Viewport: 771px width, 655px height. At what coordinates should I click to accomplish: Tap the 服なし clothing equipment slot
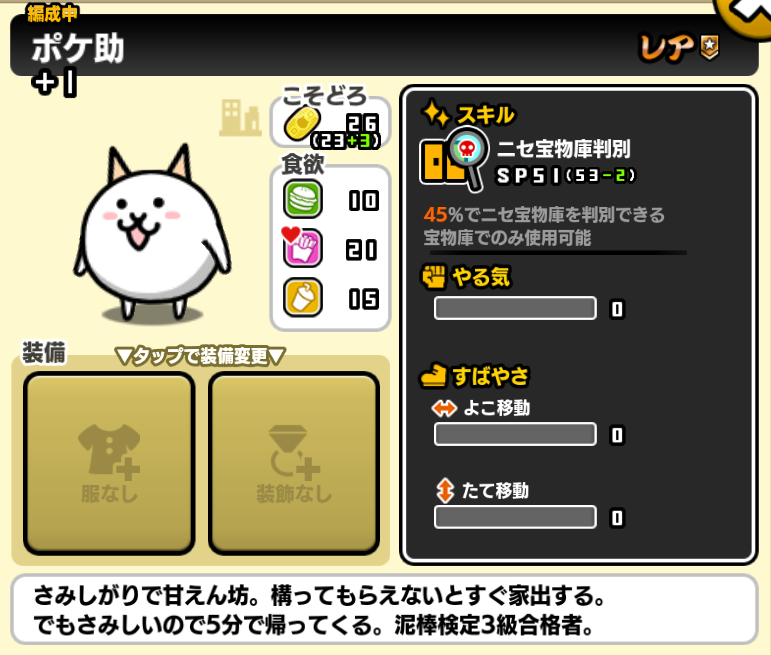click(109, 464)
